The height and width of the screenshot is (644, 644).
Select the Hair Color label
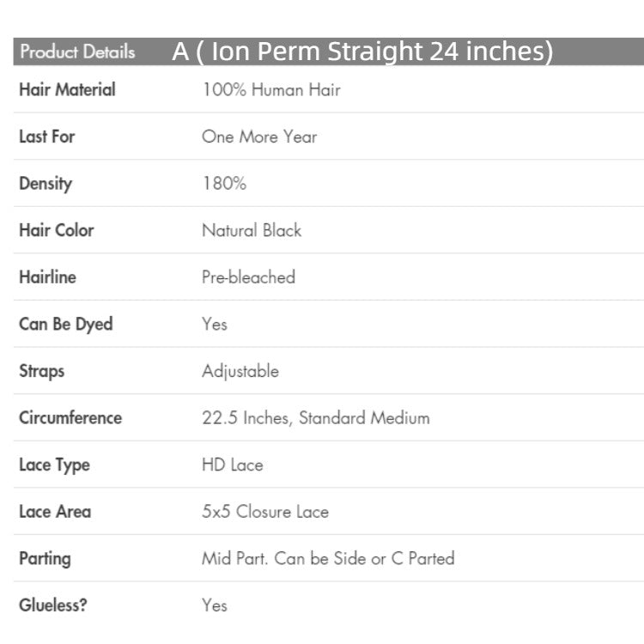click(x=56, y=230)
